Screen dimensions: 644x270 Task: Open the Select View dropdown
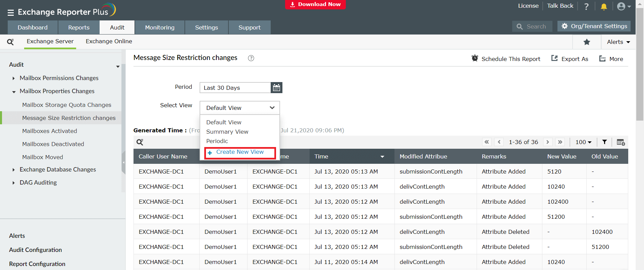click(x=240, y=108)
